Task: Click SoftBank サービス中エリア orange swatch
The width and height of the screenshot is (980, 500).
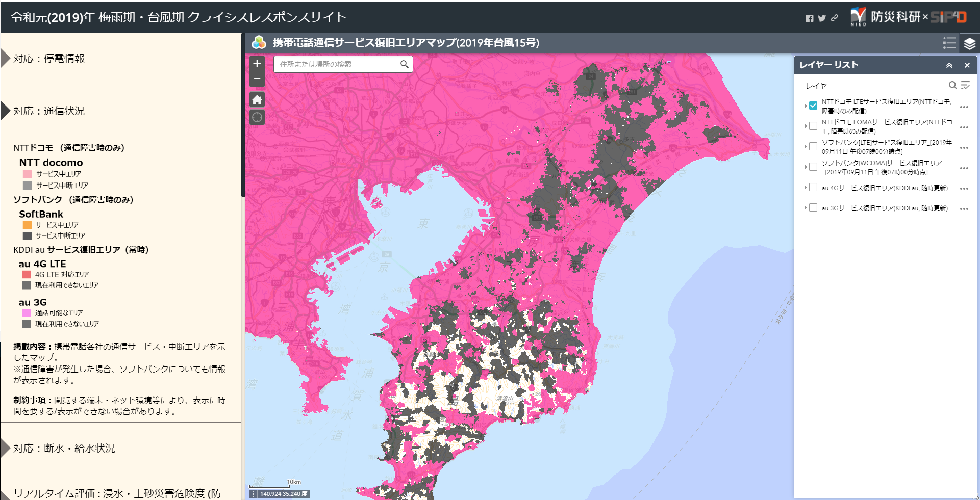Action: click(x=28, y=225)
